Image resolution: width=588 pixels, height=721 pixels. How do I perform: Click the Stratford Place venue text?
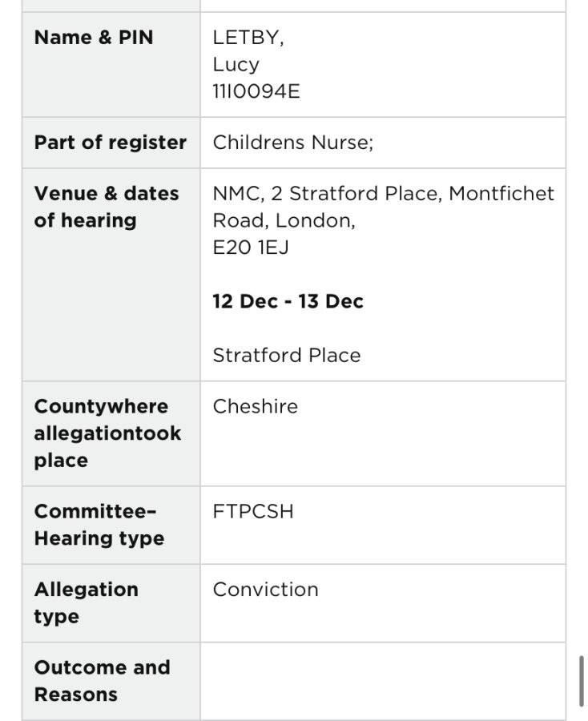coord(287,356)
